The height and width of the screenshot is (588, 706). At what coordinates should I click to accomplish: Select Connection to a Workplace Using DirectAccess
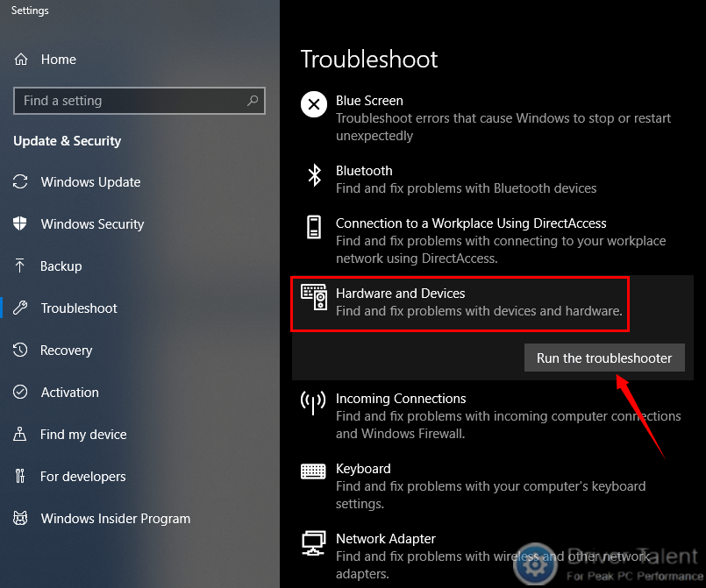pyautogui.click(x=493, y=241)
